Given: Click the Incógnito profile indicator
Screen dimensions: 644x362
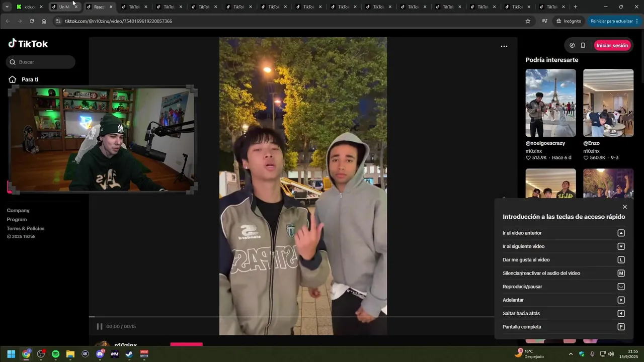Looking at the screenshot, I should [x=569, y=21].
